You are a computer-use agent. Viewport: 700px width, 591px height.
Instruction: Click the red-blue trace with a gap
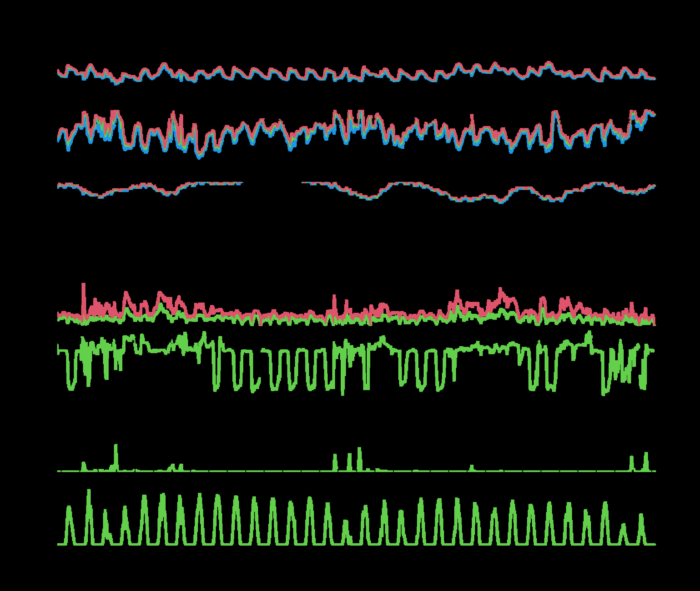356,192
